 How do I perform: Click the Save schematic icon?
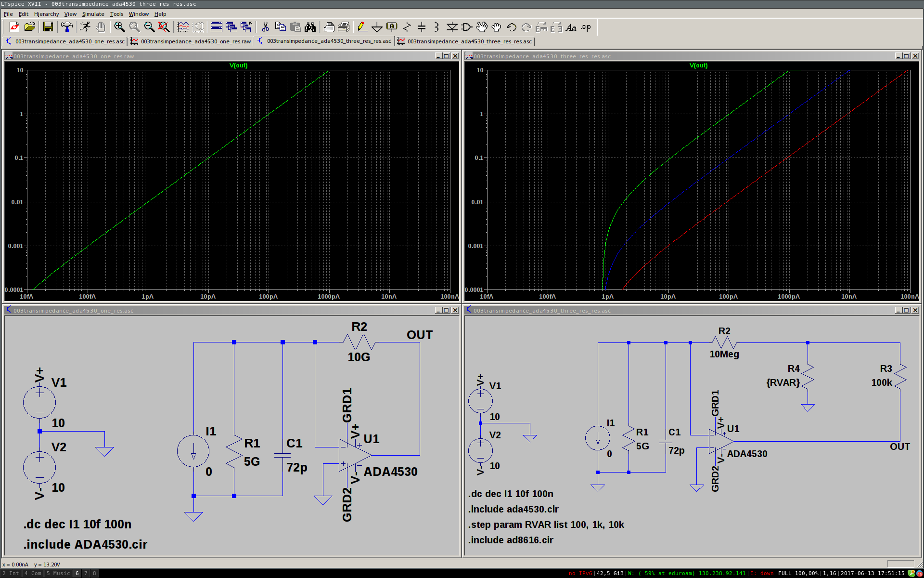click(x=48, y=27)
